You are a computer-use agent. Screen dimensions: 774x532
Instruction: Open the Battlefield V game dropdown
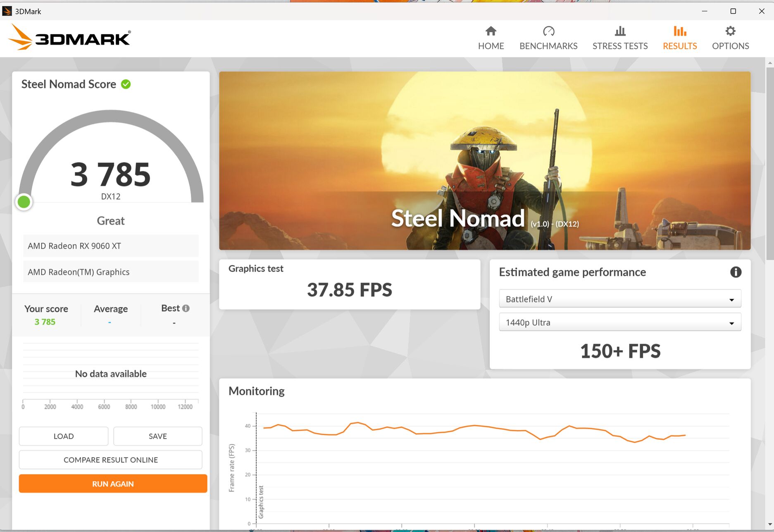pos(620,299)
